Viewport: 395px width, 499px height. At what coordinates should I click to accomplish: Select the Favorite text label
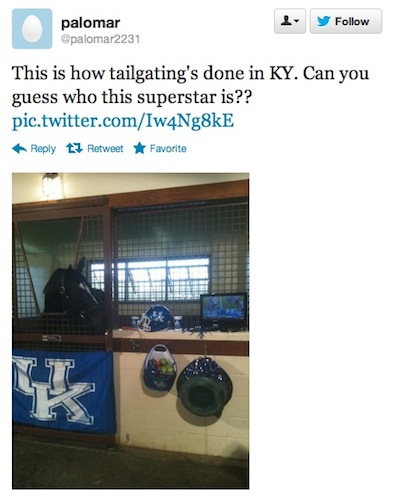(168, 148)
